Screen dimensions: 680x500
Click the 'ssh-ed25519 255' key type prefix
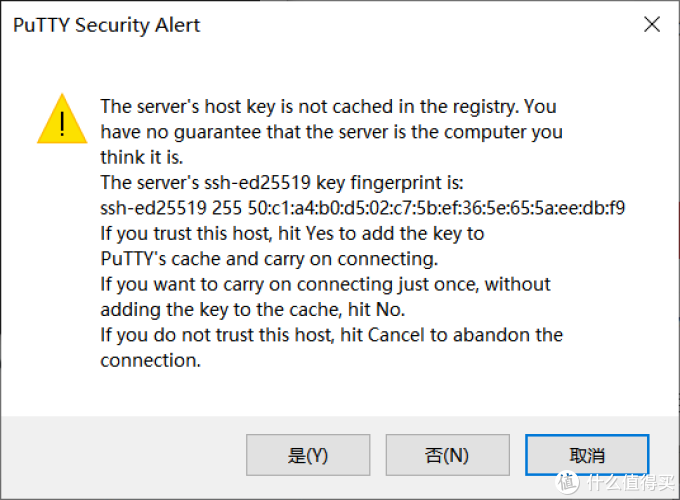171,208
